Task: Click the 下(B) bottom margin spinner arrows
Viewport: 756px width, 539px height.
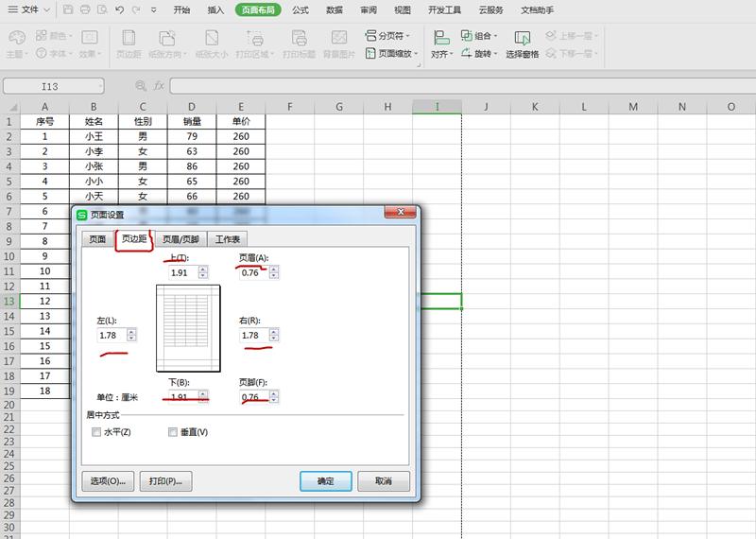Action: [x=203, y=396]
